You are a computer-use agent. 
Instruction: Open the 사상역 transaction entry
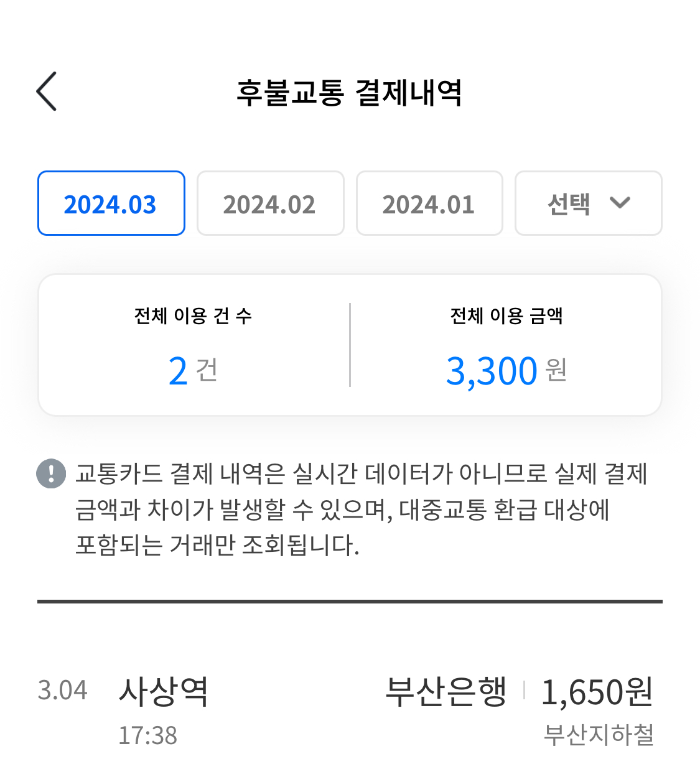coord(164,691)
